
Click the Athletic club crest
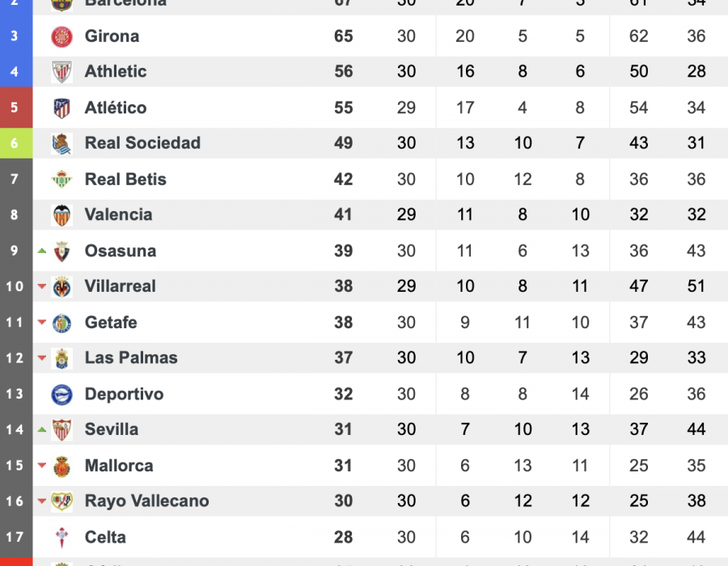point(61,72)
